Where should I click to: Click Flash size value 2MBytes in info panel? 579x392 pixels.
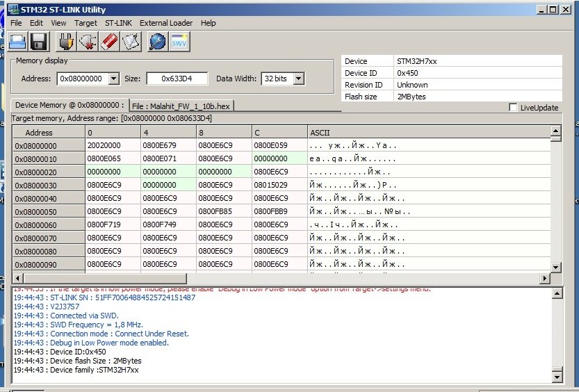[x=411, y=97]
